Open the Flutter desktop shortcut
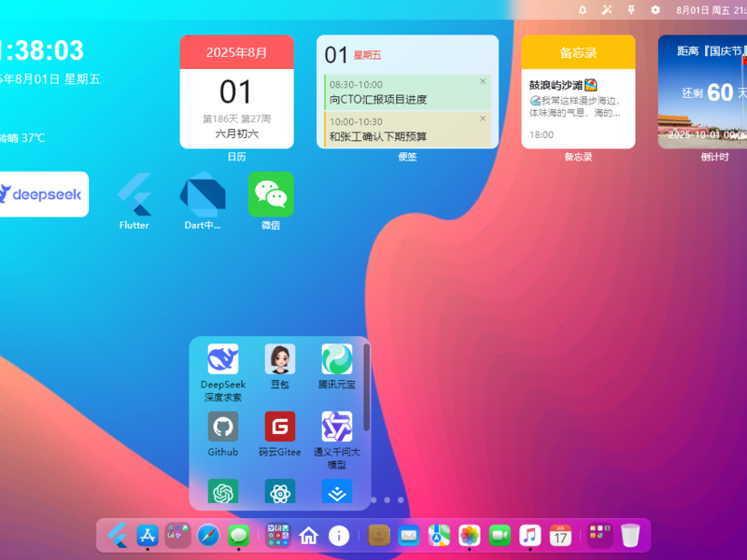Viewport: 747px width, 560px height. [134, 194]
